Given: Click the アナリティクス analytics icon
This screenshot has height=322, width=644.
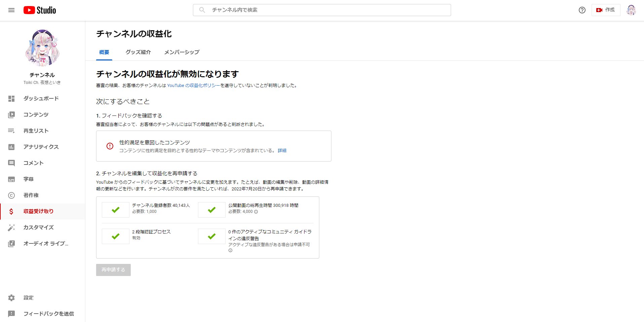Looking at the screenshot, I should (x=11, y=147).
